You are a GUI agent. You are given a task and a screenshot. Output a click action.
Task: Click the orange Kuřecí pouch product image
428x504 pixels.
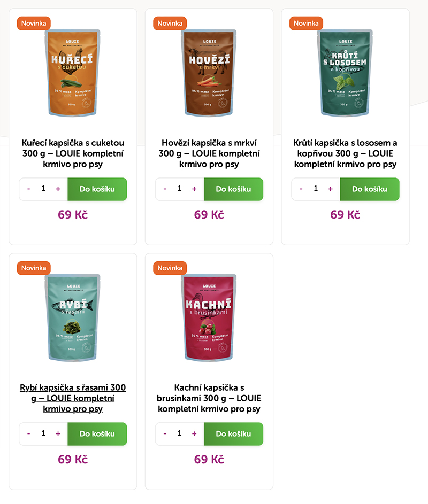coord(73,73)
